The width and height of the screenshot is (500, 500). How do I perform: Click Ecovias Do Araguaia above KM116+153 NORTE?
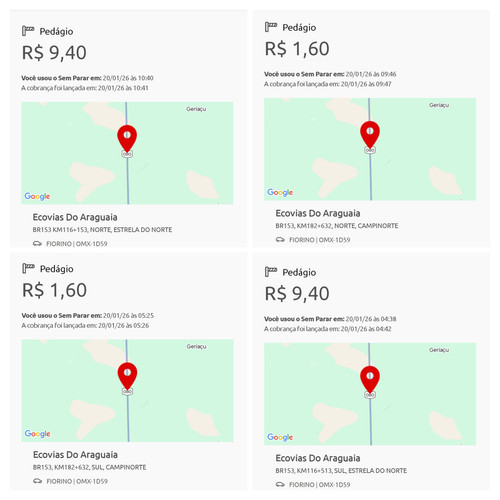point(75,217)
